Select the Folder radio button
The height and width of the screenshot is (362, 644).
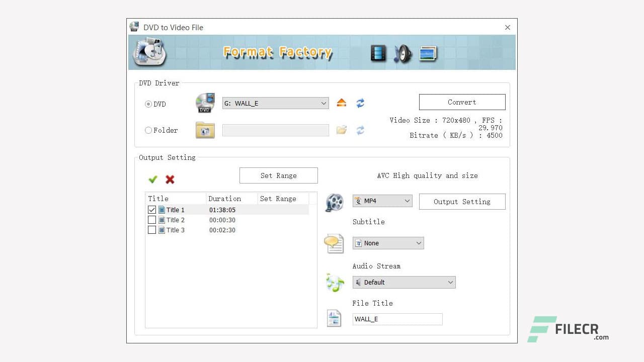tap(148, 130)
